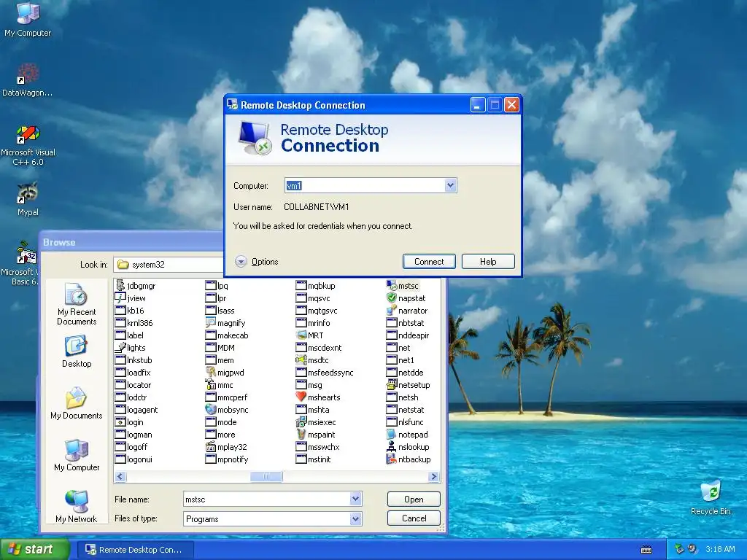Go to My Recent Documents in Browse
Image resolution: width=747 pixels, height=560 pixels.
[x=76, y=305]
